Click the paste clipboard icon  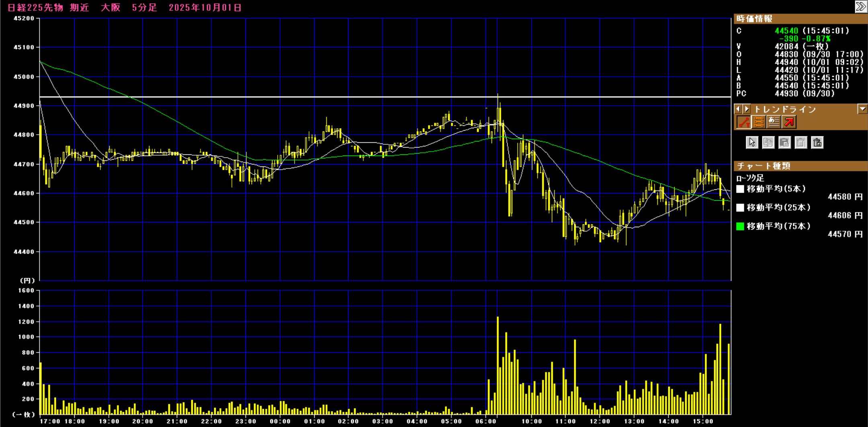[784, 142]
